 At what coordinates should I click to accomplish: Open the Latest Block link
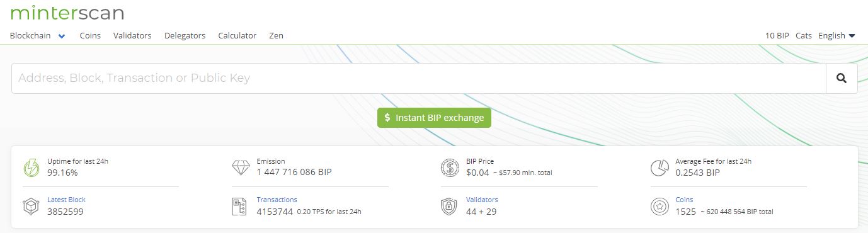(66, 200)
